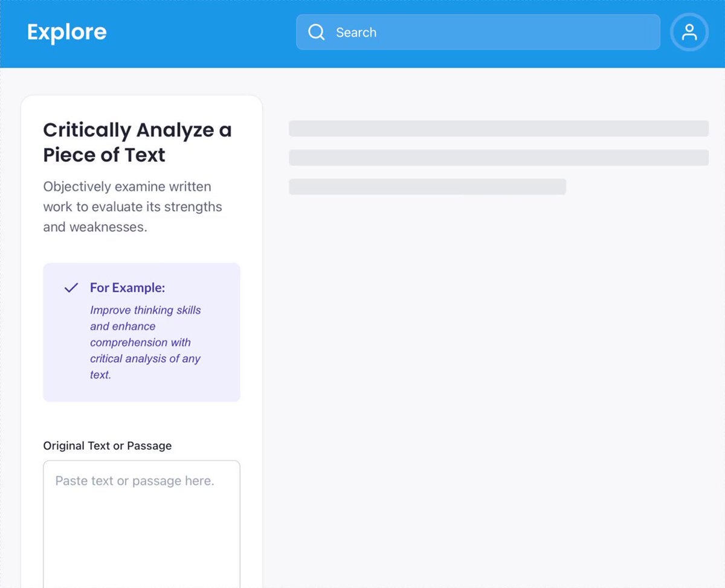
Task: Click the Objectively examine written work description
Action: tap(133, 207)
